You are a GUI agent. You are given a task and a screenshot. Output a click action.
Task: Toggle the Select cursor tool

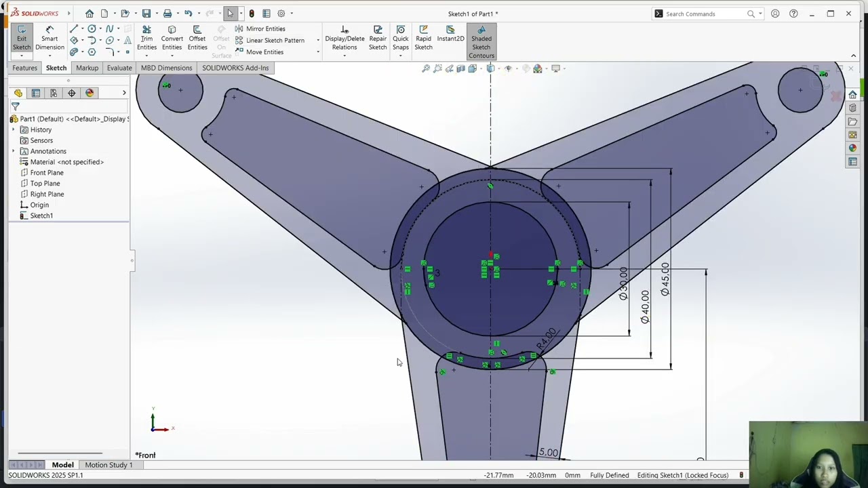point(231,14)
